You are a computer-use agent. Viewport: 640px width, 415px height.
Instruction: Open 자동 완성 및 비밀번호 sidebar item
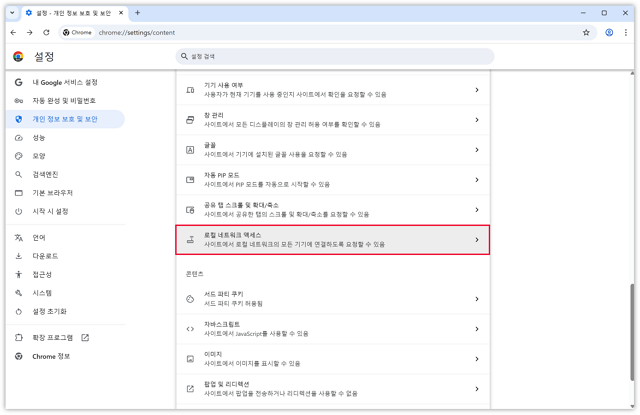tap(65, 100)
